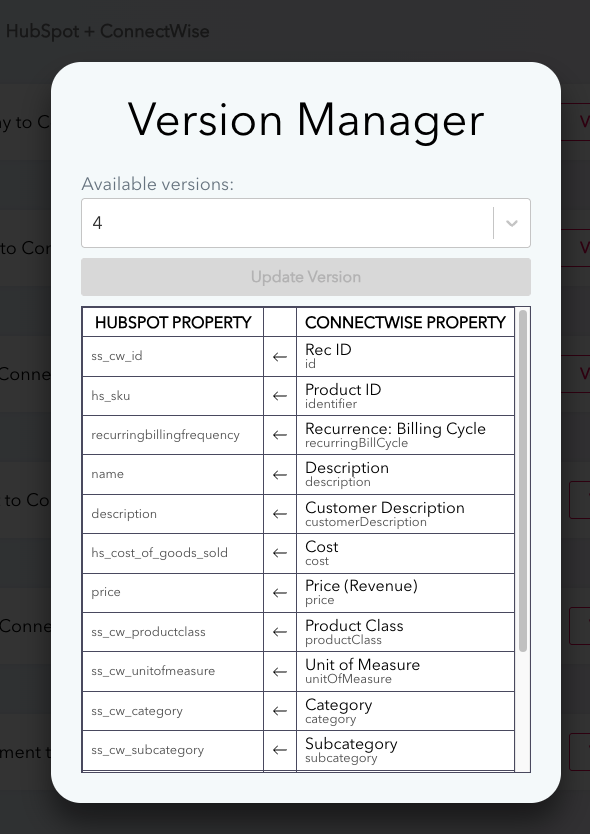Click arrow icon in ss_cw_subcategory row

click(280, 750)
